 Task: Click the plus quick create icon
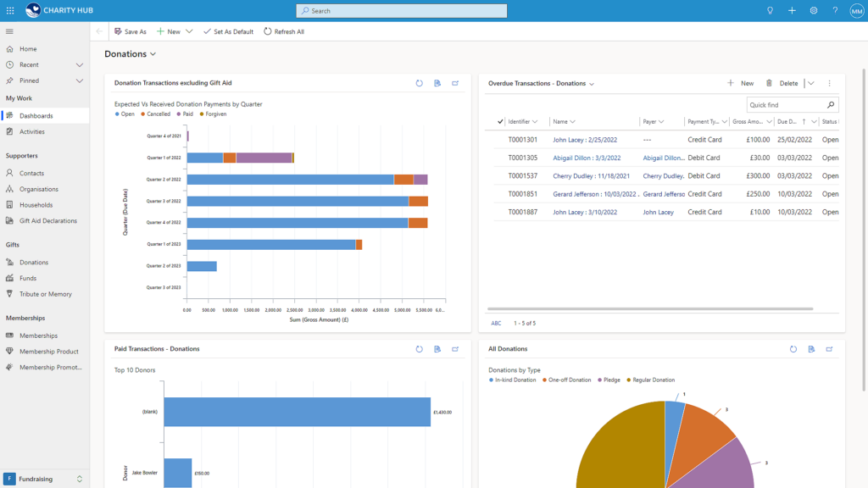pos(792,10)
